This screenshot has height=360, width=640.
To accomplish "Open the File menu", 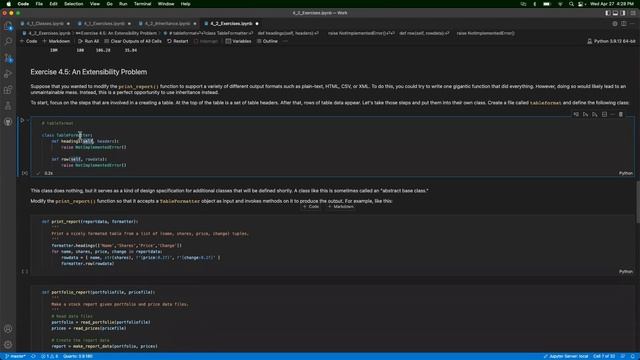I will click(x=39, y=4).
